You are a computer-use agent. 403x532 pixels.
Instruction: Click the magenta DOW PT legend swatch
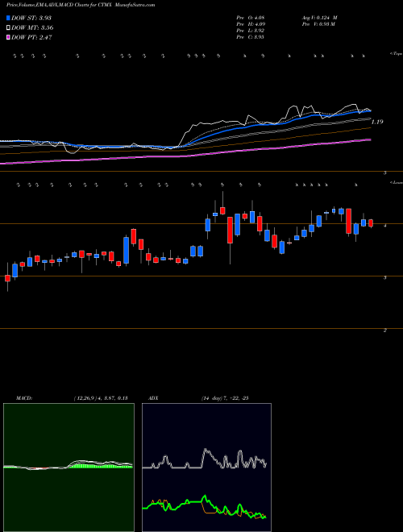[8, 38]
